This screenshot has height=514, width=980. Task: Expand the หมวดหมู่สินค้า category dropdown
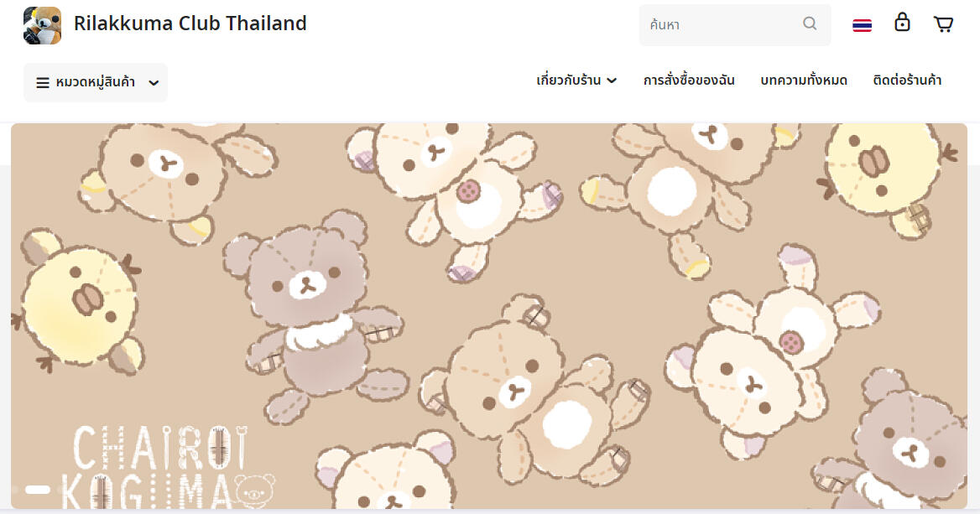pyautogui.click(x=96, y=82)
